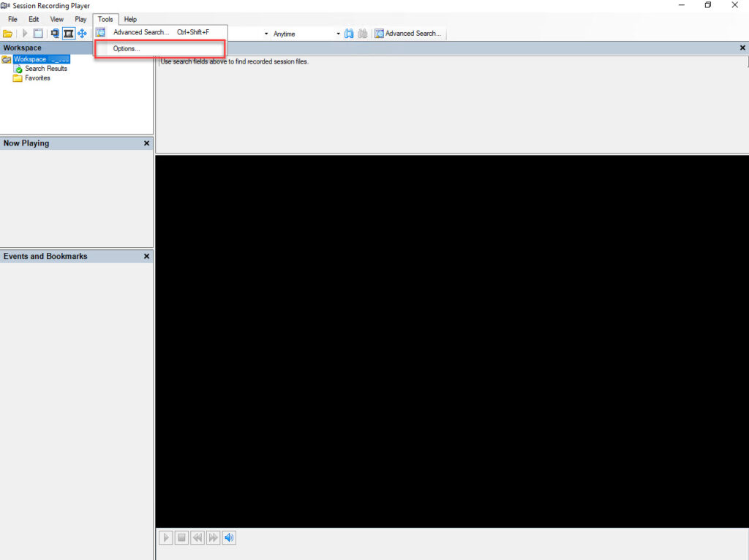Select the panning four-arrow toolbar icon
The image size is (749, 560).
point(82,34)
